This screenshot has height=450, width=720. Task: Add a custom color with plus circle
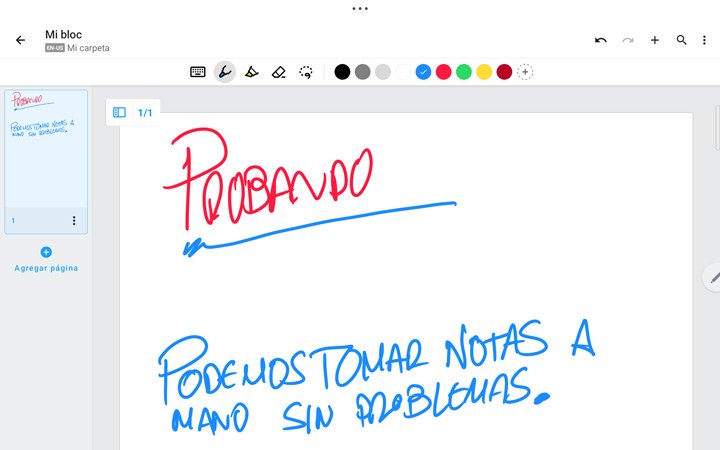pyautogui.click(x=525, y=72)
